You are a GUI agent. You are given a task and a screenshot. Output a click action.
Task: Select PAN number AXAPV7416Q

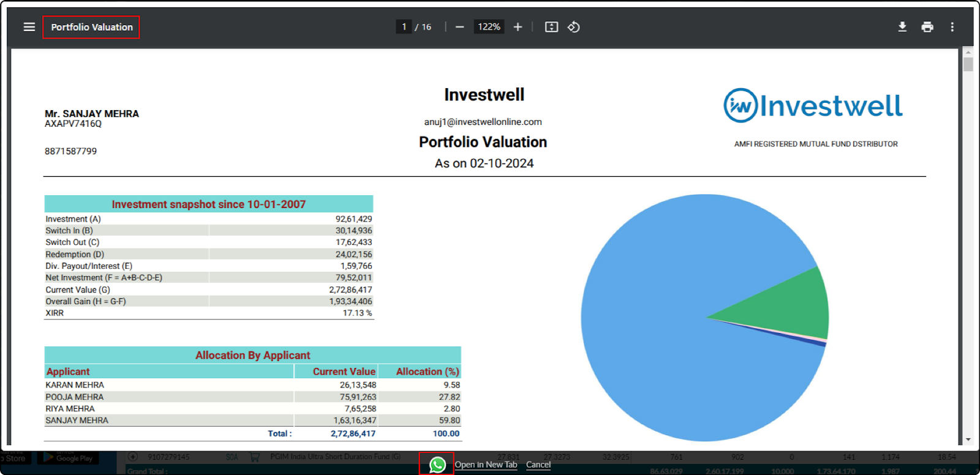pyautogui.click(x=73, y=124)
